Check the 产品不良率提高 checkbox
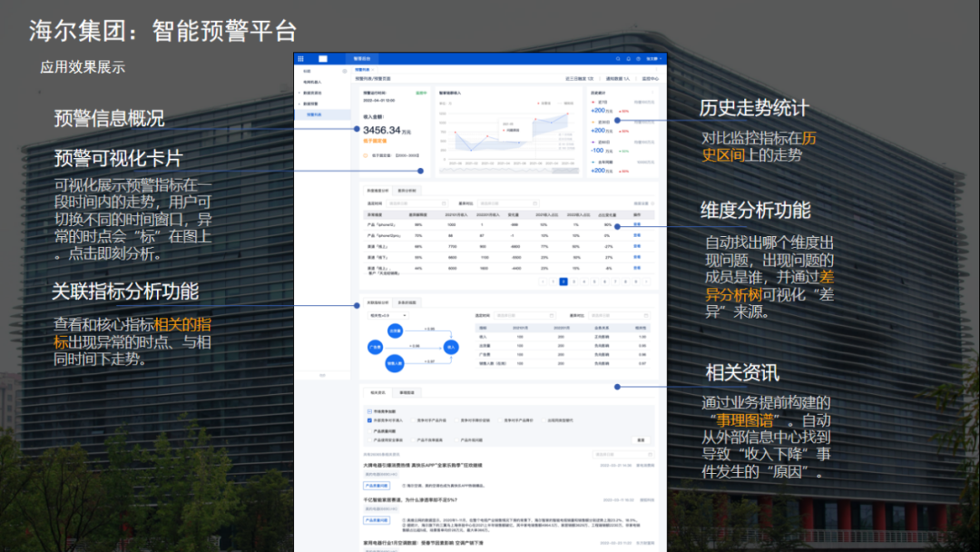This screenshot has width=980, height=552. pos(413,440)
